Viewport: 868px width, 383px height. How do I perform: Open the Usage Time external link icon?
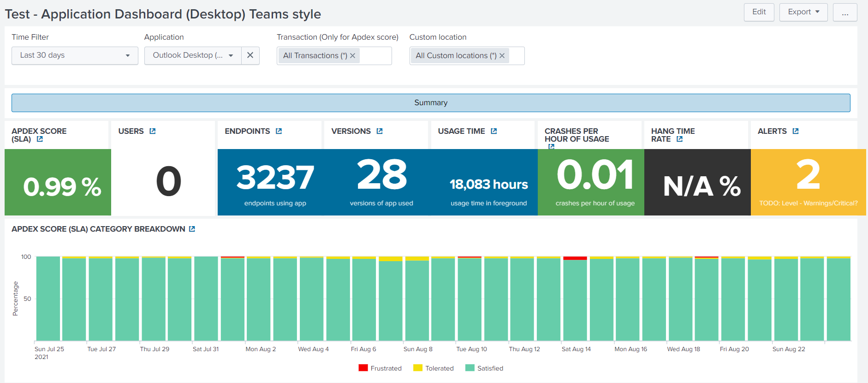[x=494, y=131]
